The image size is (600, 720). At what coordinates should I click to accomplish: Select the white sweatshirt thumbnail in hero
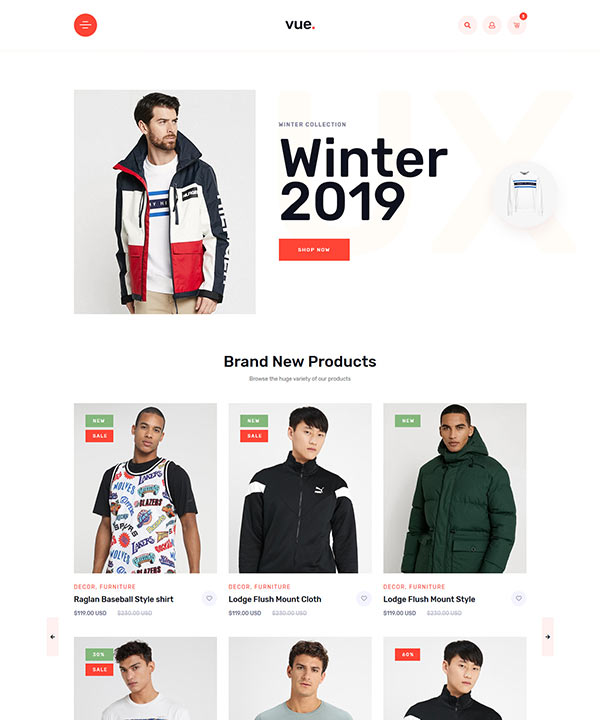point(525,194)
